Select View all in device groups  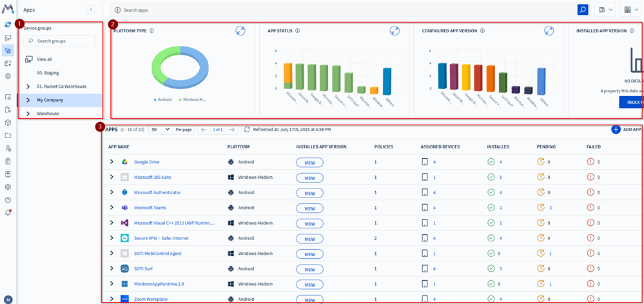pos(44,59)
